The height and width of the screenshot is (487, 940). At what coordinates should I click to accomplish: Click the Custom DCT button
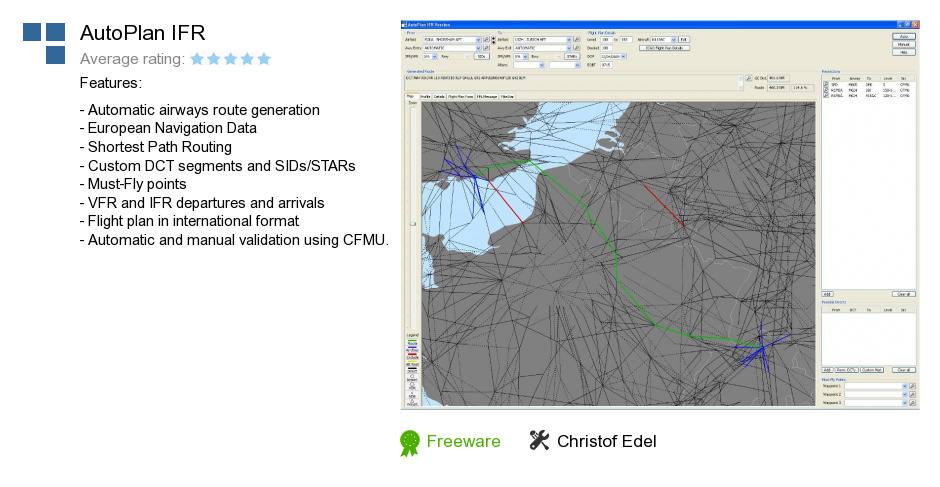[x=872, y=370]
